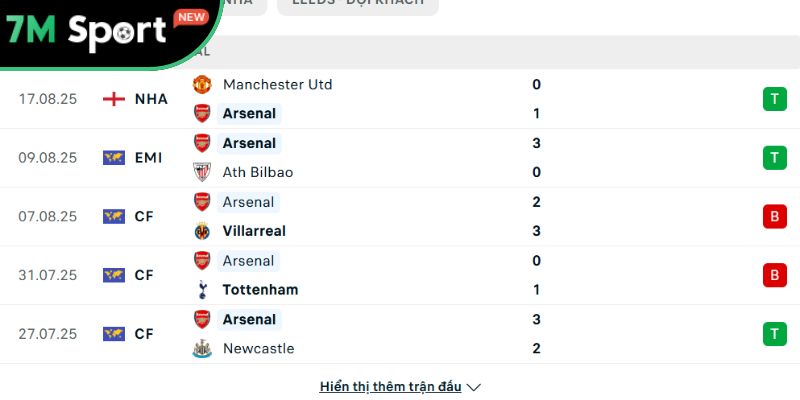800x400 pixels.
Task: Click the Newcastle score of 2
Action: tap(537, 349)
